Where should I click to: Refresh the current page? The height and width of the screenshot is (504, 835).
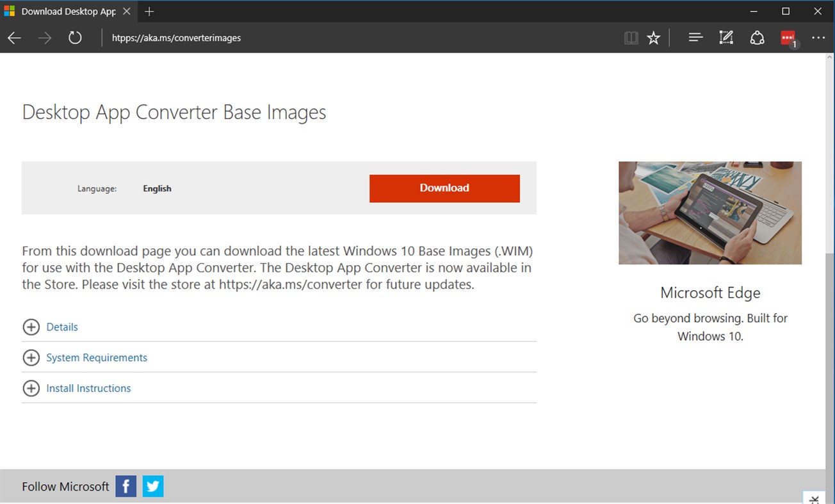click(x=75, y=38)
